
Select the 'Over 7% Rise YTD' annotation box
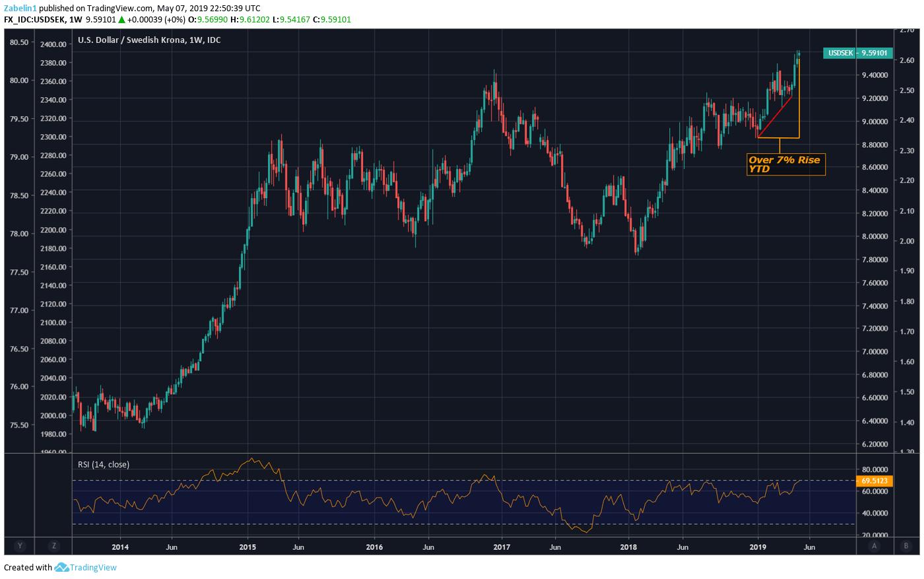785,164
